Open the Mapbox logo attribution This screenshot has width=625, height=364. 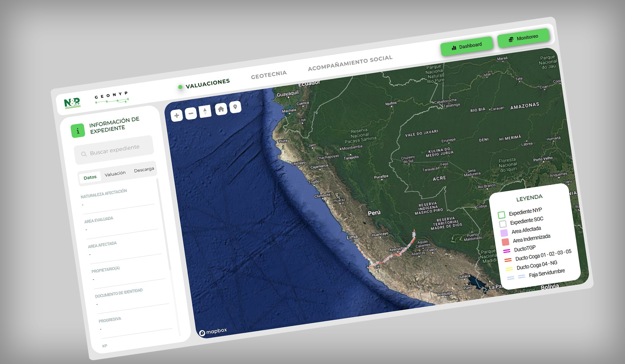[x=213, y=332]
